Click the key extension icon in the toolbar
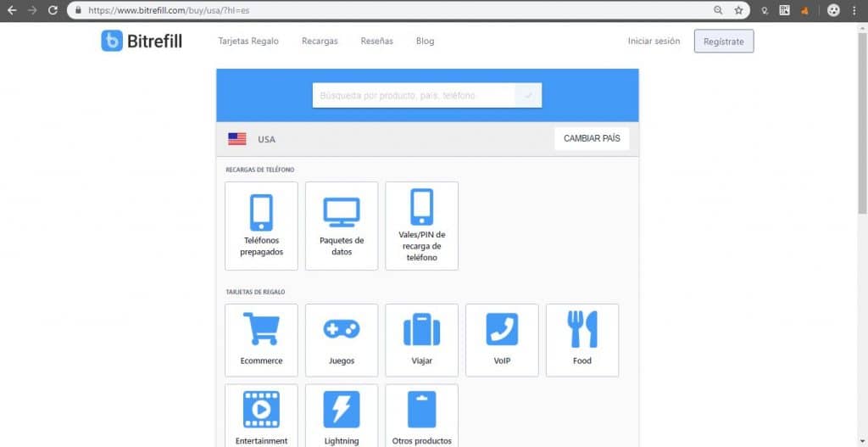The image size is (868, 447). [765, 10]
